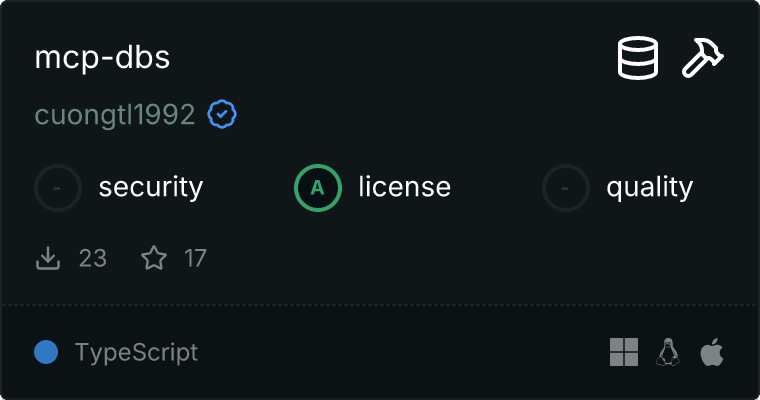760x400 pixels.
Task: Click the empty security score circle
Action: pos(58,188)
